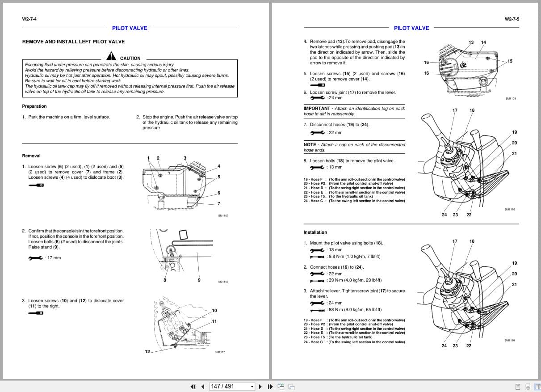This screenshot has width=541, height=392.
Task: Click the screwdriver icon under removal step 3
Action: pyautogui.click(x=36, y=313)
